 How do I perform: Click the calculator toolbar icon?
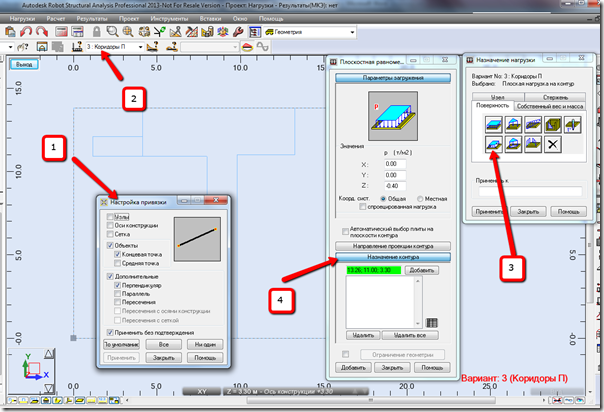(x=61, y=32)
